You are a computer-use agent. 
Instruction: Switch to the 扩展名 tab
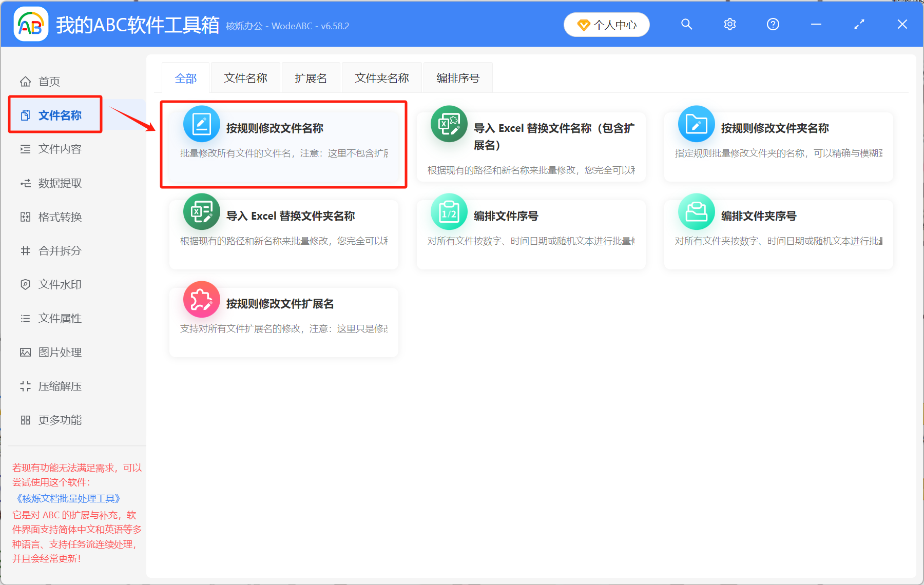(x=310, y=77)
